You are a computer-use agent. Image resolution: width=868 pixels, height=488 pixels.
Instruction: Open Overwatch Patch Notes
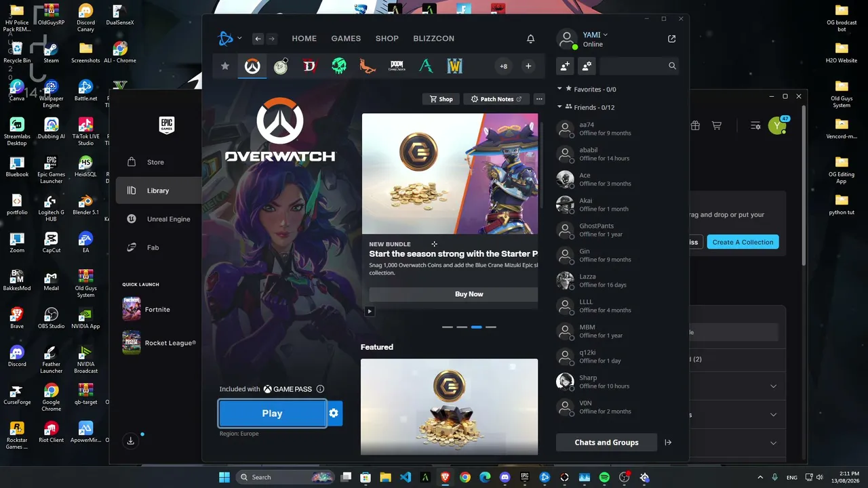click(x=496, y=99)
